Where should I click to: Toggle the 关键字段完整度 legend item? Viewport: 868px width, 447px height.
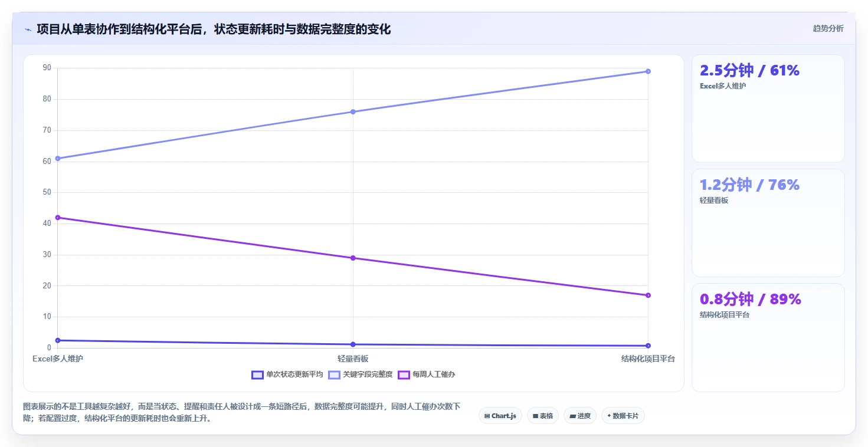tap(361, 374)
